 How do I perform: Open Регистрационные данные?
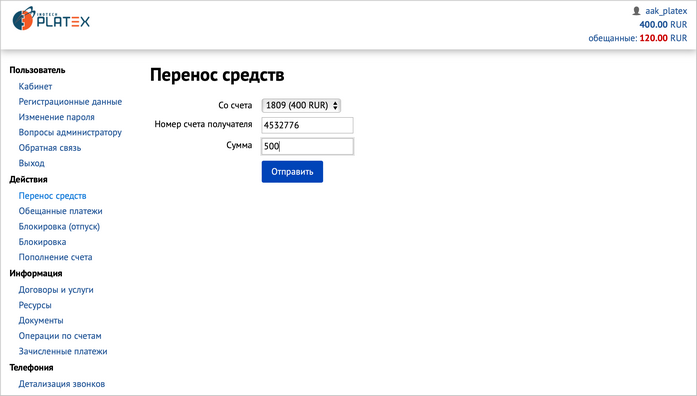click(70, 102)
